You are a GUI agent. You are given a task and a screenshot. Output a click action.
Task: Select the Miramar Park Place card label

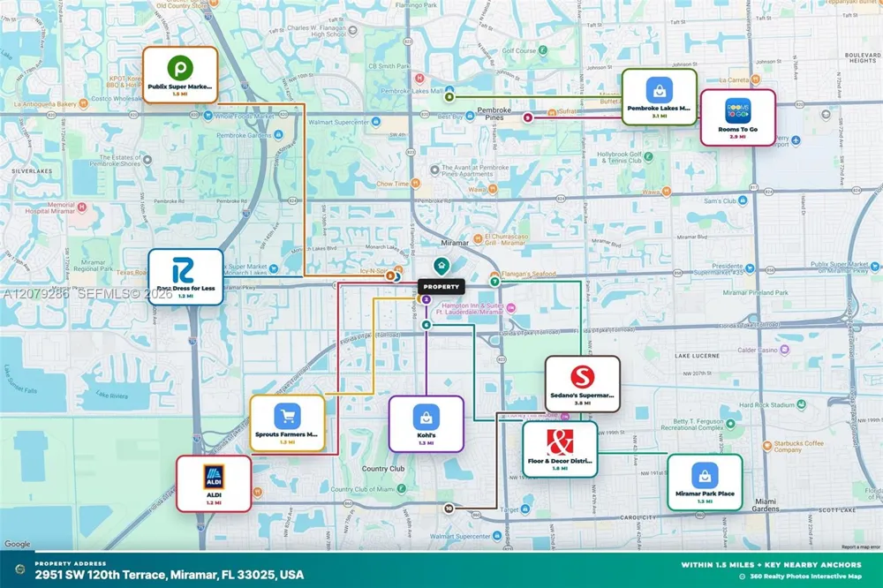click(x=705, y=494)
